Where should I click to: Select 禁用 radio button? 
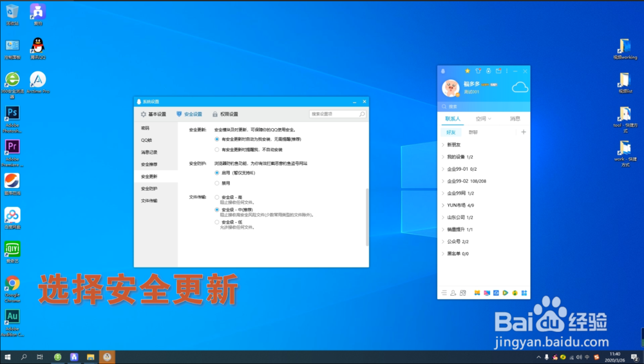tap(217, 183)
